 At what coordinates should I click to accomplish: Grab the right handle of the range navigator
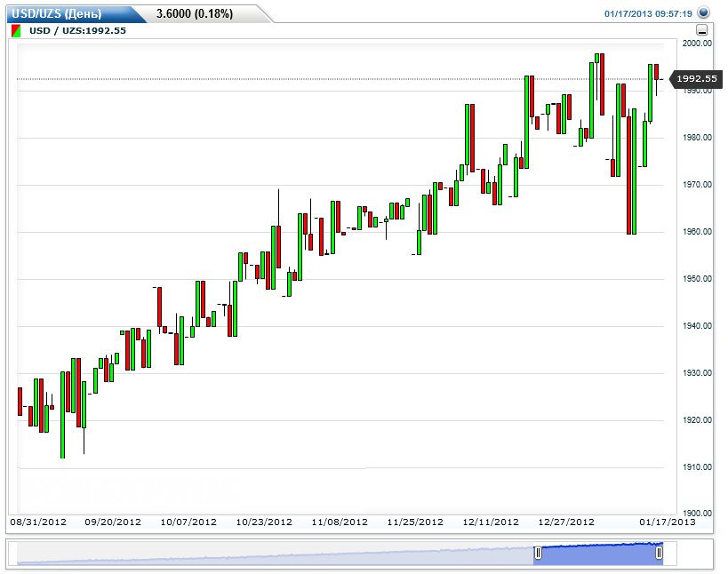click(x=659, y=553)
